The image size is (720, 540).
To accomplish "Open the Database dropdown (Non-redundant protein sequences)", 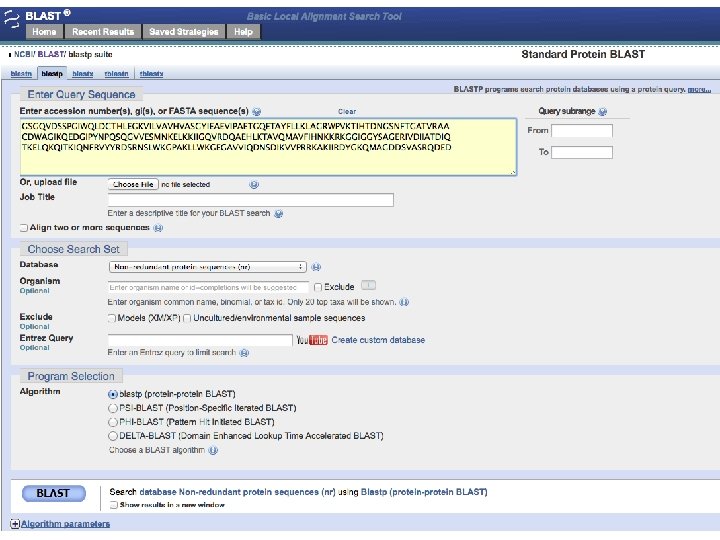I will 208,267.
